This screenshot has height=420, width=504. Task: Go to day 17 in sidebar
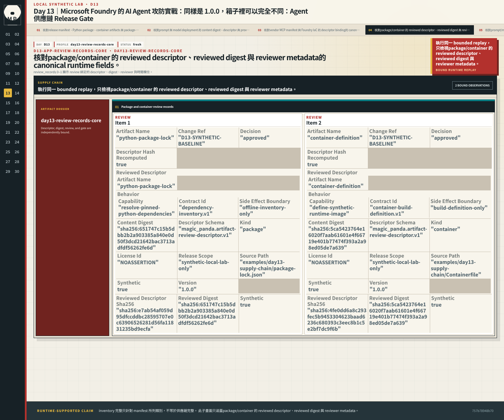pyautogui.click(x=8, y=113)
